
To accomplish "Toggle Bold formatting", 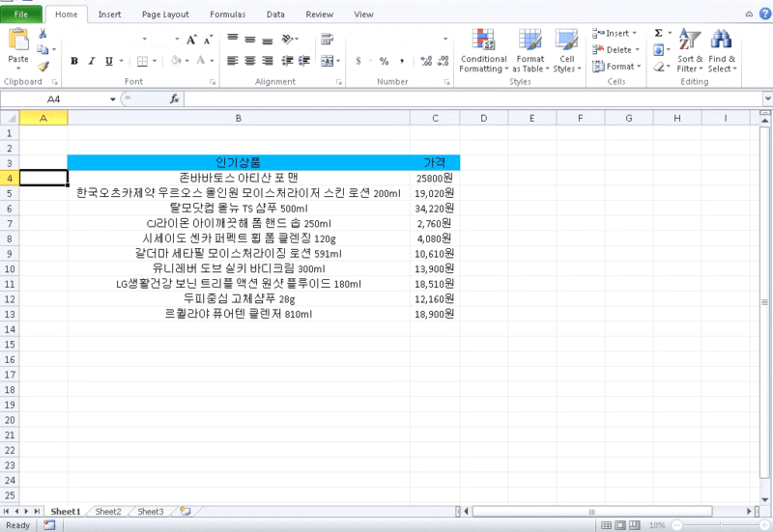I will click(x=74, y=61).
